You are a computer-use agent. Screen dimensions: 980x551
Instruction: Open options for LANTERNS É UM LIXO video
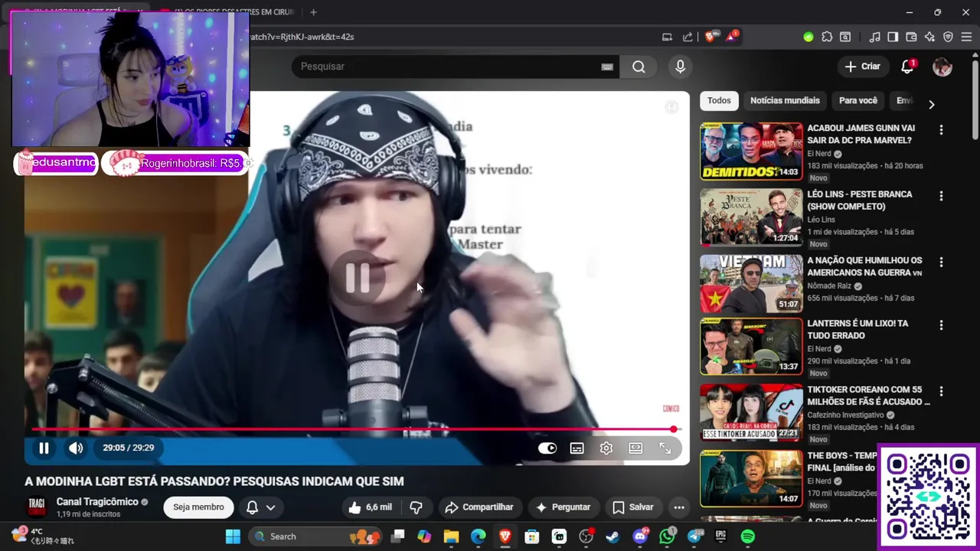[x=941, y=325]
